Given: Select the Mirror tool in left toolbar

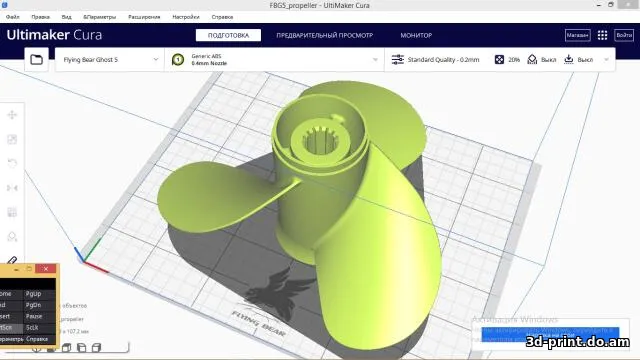Looking at the screenshot, I should pos(12,188).
